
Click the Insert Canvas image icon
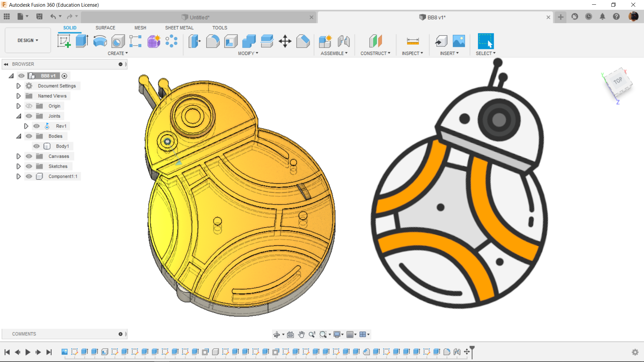pyautogui.click(x=459, y=41)
